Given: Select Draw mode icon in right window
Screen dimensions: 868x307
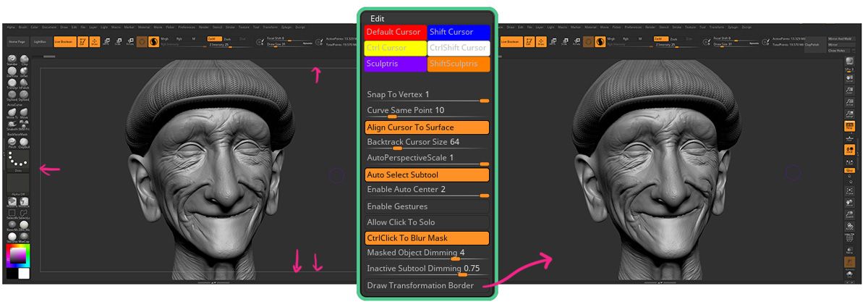Looking at the screenshot, I should pyautogui.click(x=541, y=41).
